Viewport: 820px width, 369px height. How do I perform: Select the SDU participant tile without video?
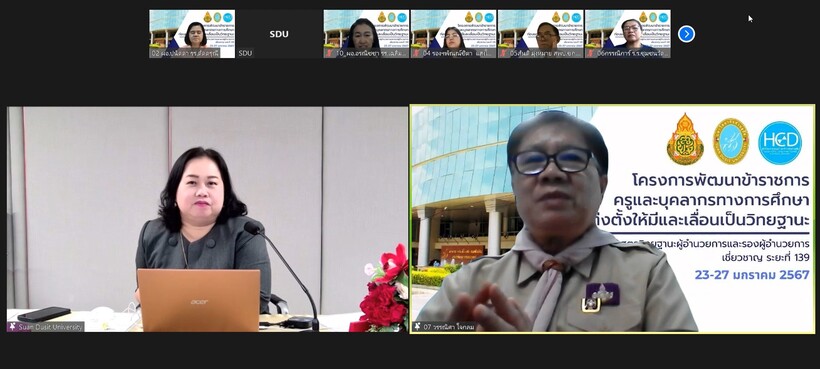(279, 34)
